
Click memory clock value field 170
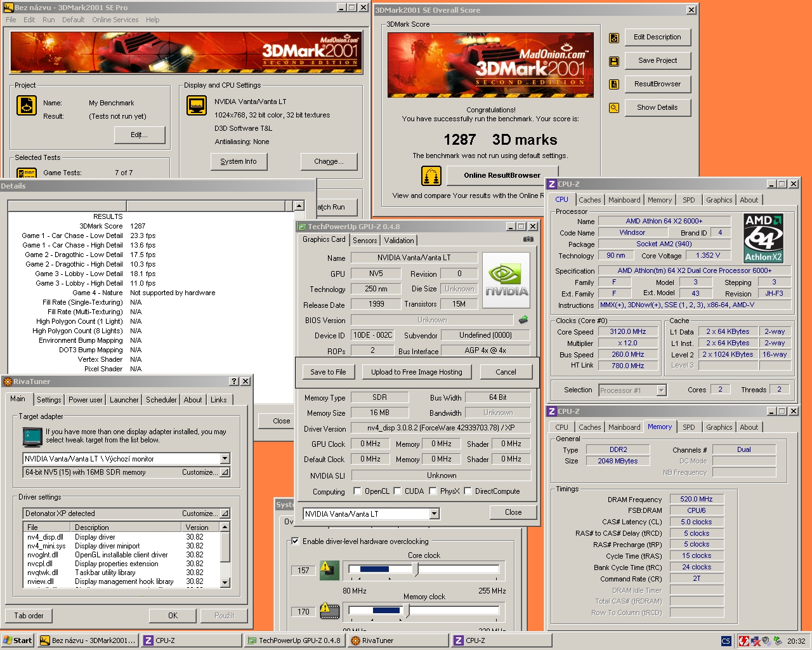tap(303, 612)
